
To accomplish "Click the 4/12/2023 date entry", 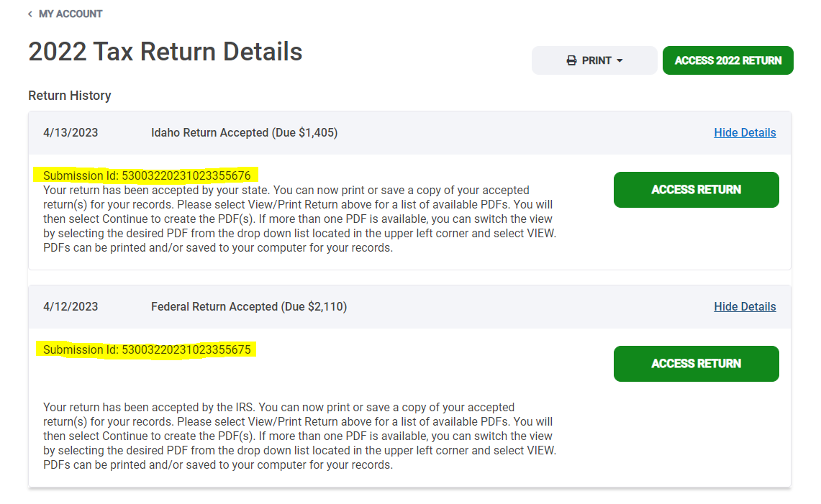I will pyautogui.click(x=71, y=307).
